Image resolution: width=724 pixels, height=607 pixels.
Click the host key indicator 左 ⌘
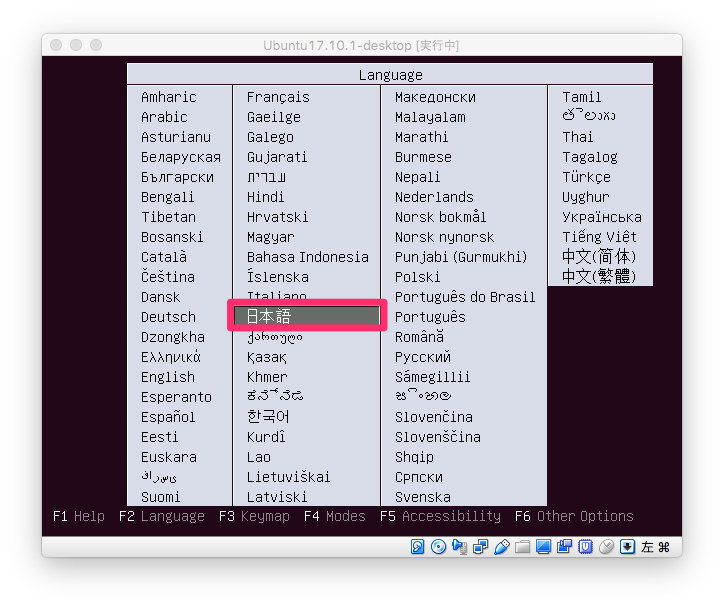coord(655,547)
